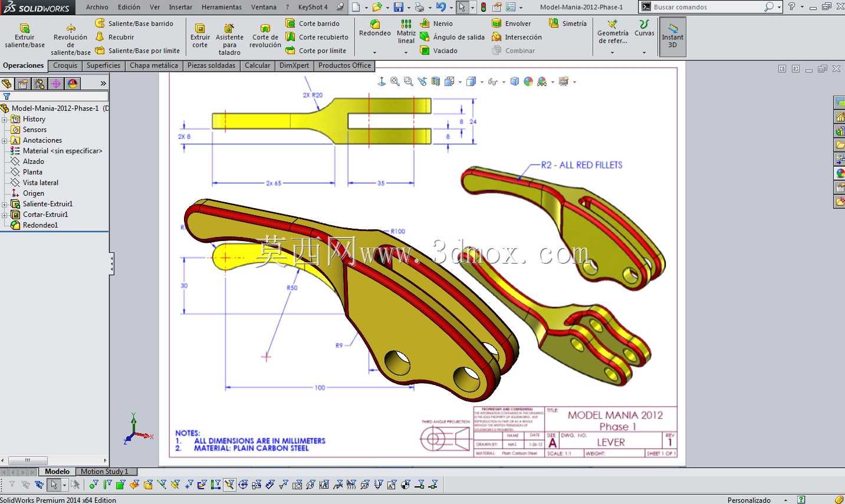The height and width of the screenshot is (504, 845).
Task: Click Personalizado in status bar
Action: coord(749,500)
